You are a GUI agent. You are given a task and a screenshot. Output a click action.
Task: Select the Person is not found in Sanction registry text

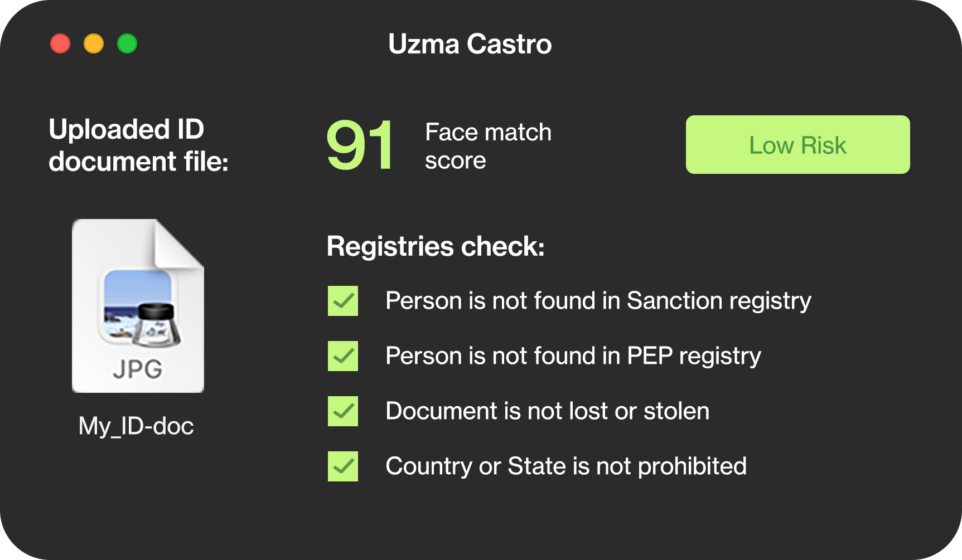pos(598,301)
